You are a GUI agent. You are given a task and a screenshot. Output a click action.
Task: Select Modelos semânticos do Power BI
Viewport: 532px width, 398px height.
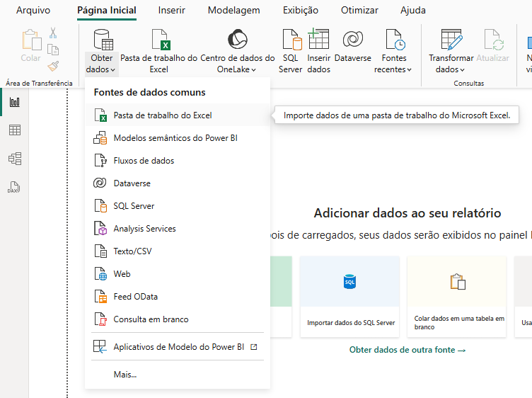click(178, 138)
